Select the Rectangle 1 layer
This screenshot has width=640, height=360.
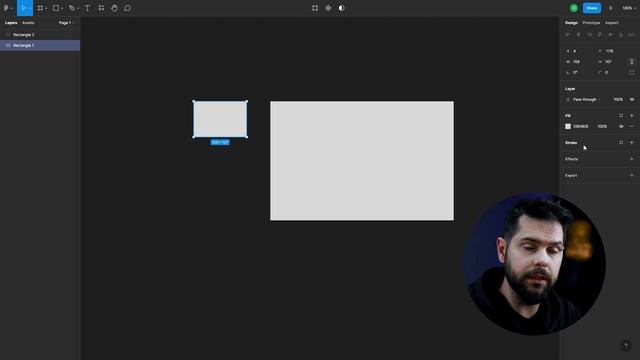[40, 45]
